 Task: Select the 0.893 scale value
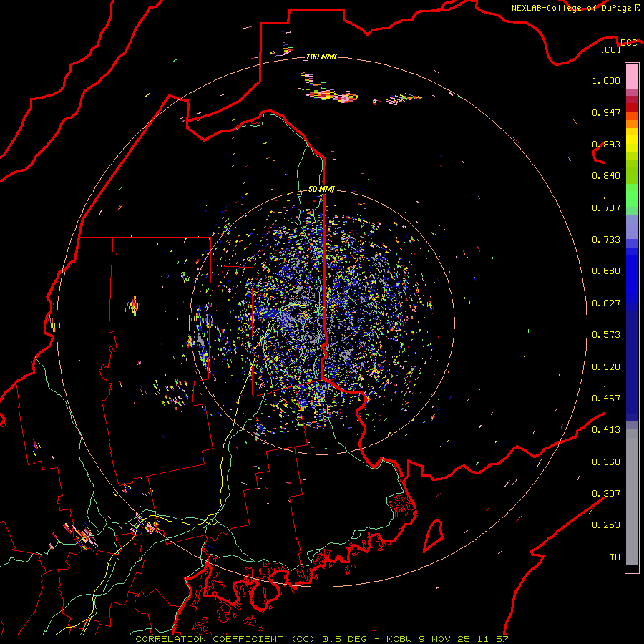[606, 144]
